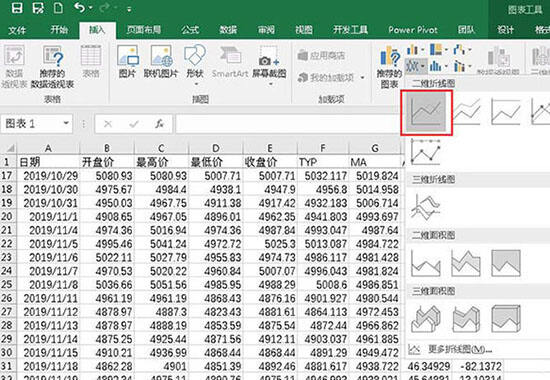Select column A header
Viewport: 550px width, 380px height.
(48, 148)
